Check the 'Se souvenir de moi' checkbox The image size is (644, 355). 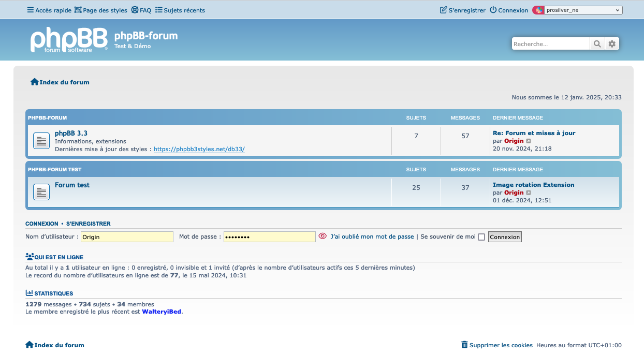click(x=481, y=237)
